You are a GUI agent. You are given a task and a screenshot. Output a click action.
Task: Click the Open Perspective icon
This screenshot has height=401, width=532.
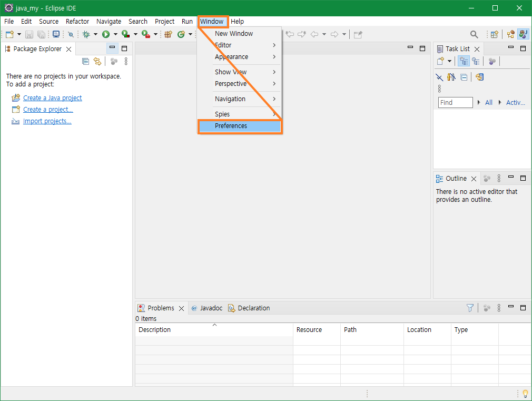(x=495, y=34)
